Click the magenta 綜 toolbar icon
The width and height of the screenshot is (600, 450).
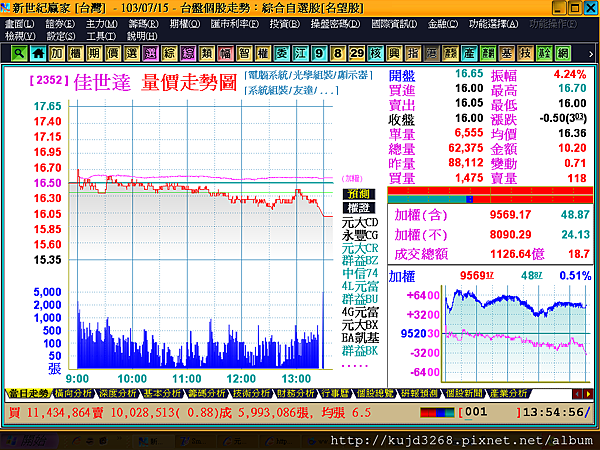pyautogui.click(x=188, y=53)
